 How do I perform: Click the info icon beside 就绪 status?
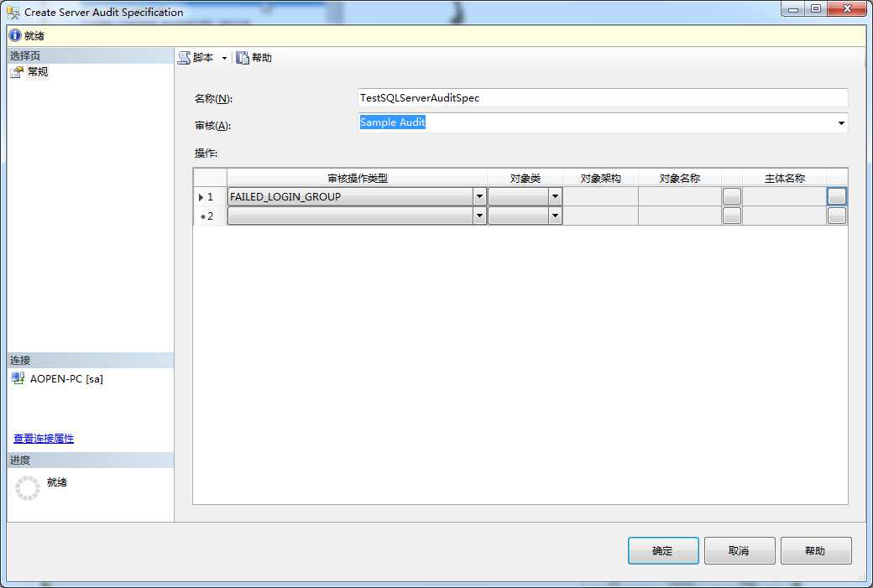coord(15,35)
